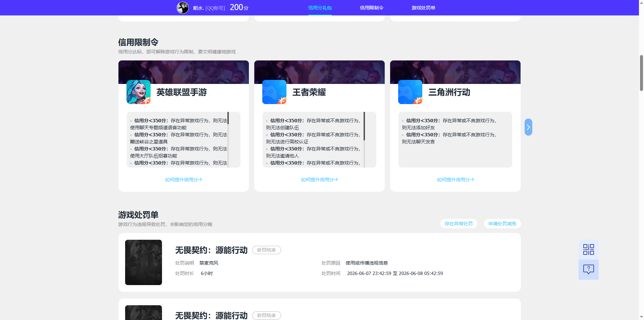Screen dimensions: 644x320
Task: Click the 申请处罚减免 button
Action: [x=502, y=224]
